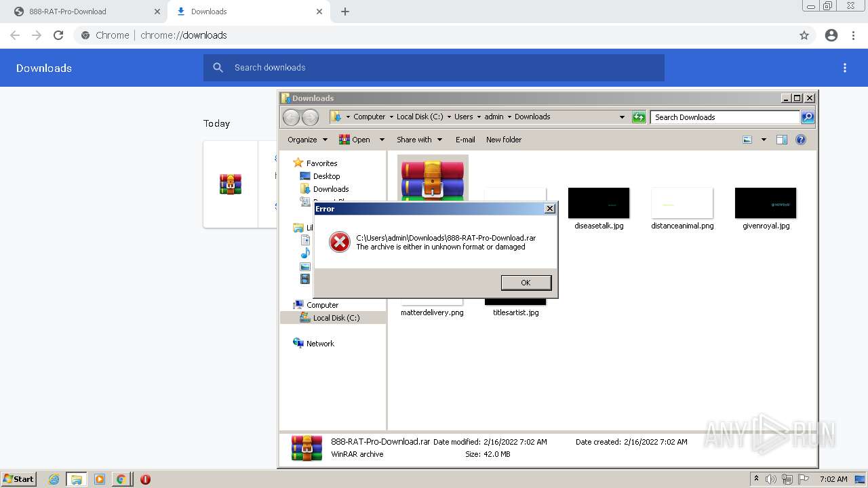Select Downloads under Favorites

point(331,189)
